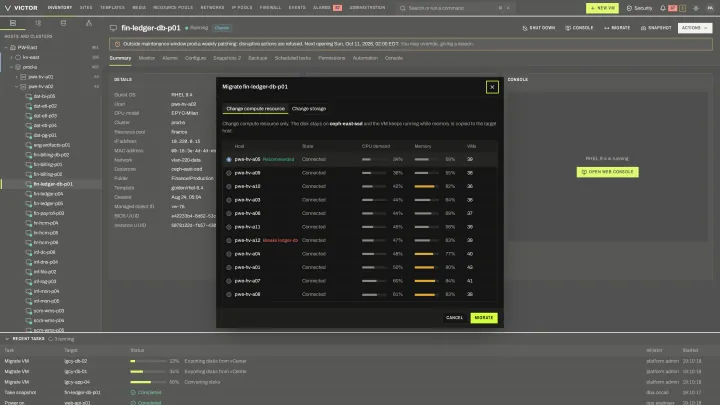Select host pwe-hv-a06 radio button
The width and height of the screenshot is (720, 405).
click(229, 214)
